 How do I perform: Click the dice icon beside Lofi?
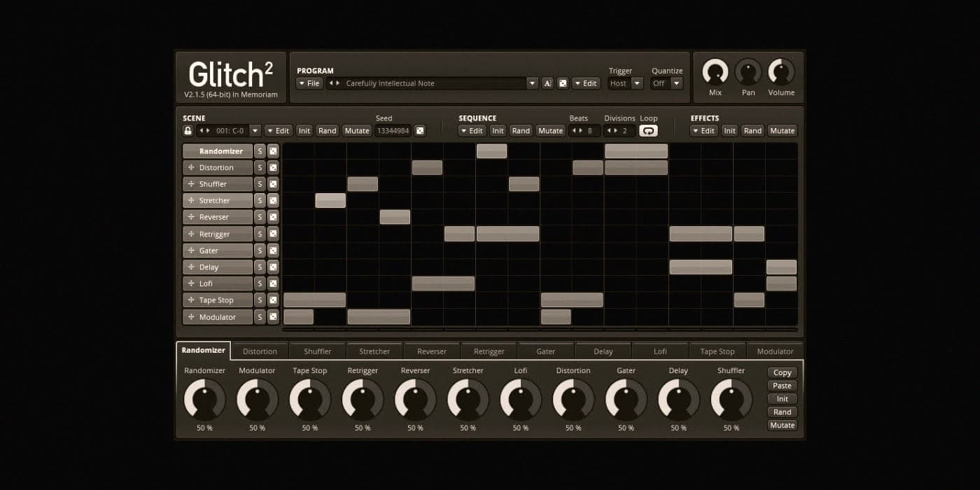(273, 283)
